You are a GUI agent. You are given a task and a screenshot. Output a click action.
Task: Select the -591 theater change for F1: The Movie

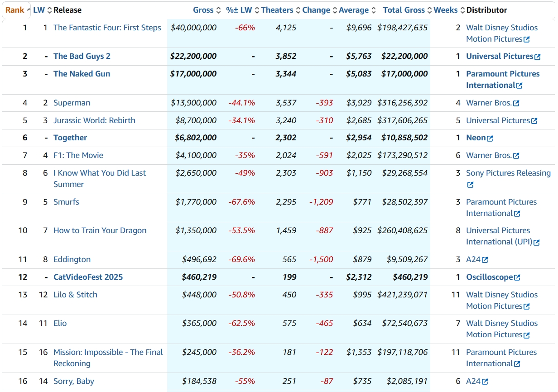(324, 155)
